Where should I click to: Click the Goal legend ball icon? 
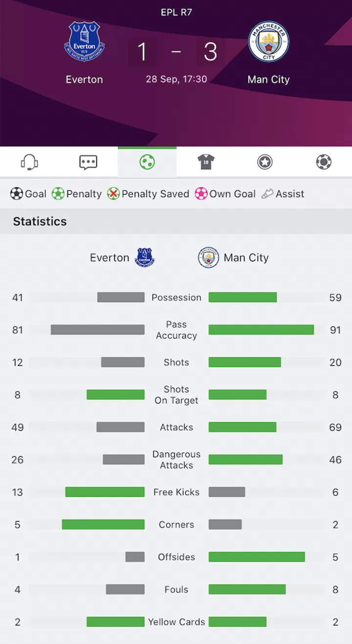click(x=17, y=194)
